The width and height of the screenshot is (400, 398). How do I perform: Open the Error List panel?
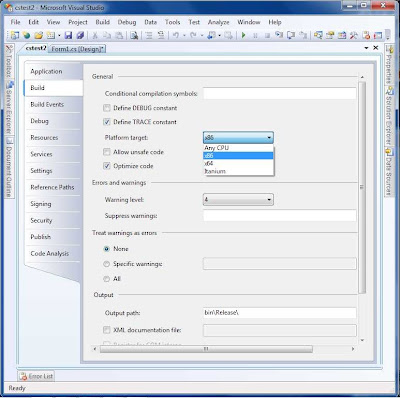pyautogui.click(x=36, y=376)
